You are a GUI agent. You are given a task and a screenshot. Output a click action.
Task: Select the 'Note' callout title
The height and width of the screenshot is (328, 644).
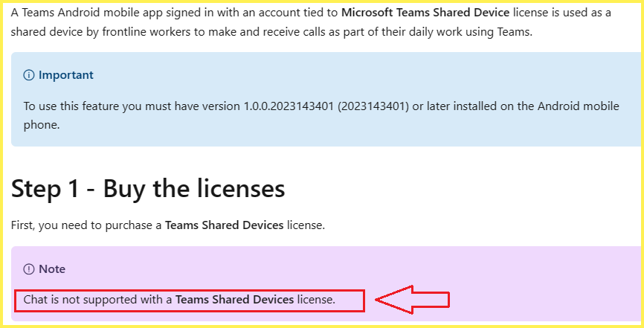point(52,269)
